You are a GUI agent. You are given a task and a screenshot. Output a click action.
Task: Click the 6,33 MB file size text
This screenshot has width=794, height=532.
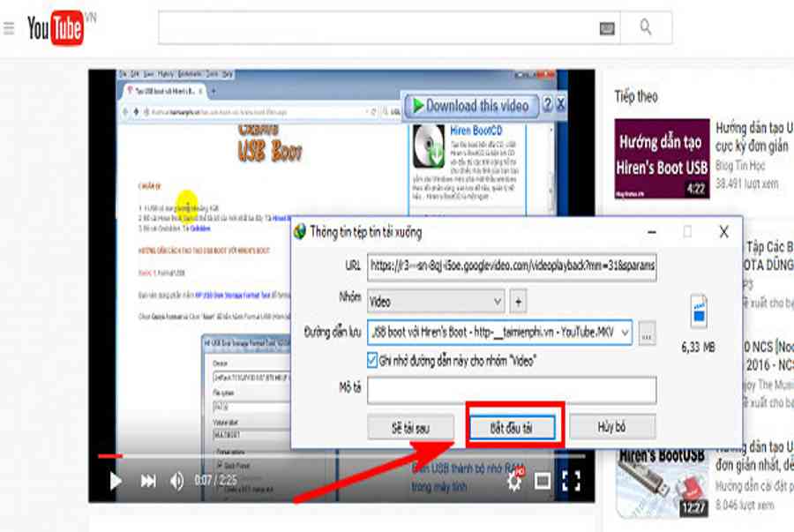[698, 347]
